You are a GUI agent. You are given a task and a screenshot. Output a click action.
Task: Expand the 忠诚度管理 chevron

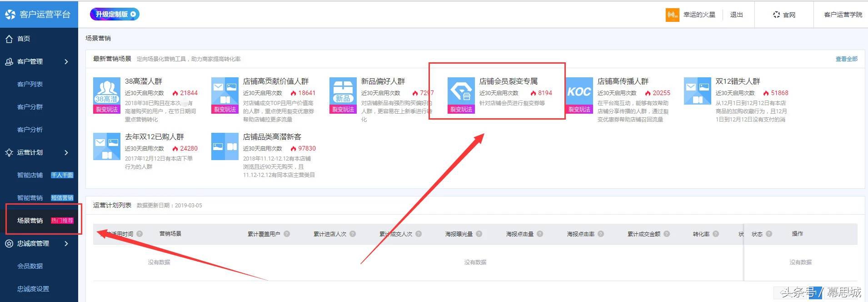click(x=66, y=243)
